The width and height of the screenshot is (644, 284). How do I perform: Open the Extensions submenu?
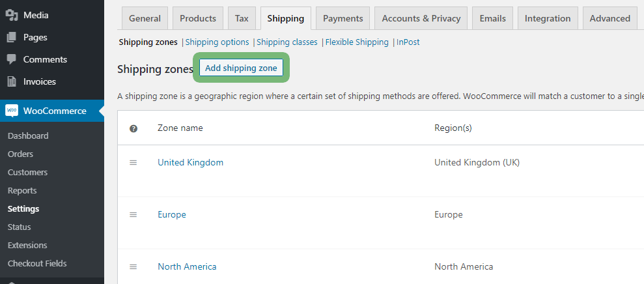(27, 246)
